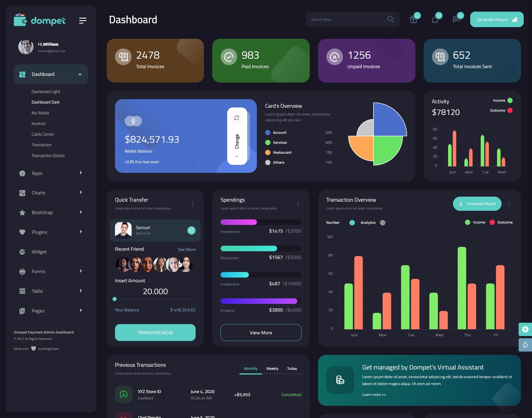
Task: Click the Transfer Now button
Action: pos(155,332)
